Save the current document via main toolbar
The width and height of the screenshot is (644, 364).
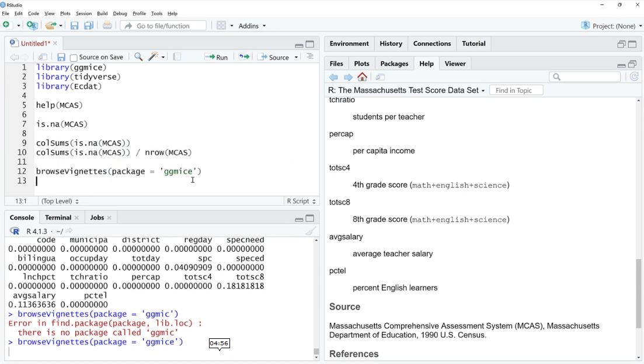click(74, 26)
